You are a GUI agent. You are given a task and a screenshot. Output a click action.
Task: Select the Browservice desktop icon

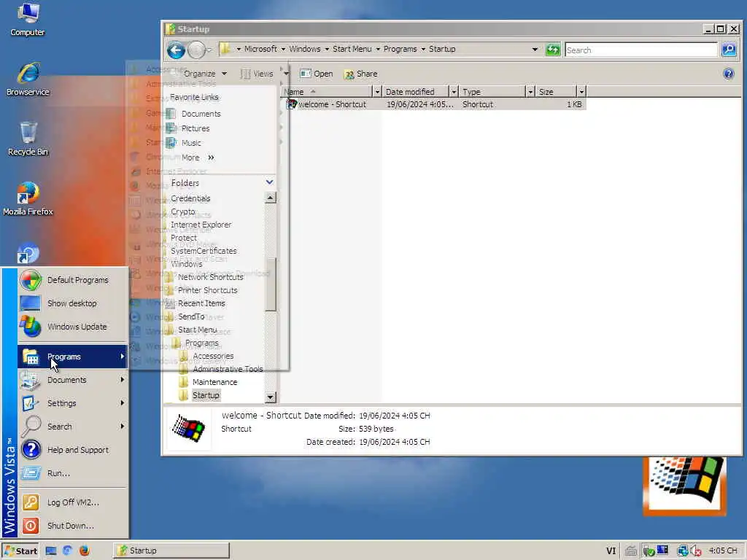click(x=28, y=79)
